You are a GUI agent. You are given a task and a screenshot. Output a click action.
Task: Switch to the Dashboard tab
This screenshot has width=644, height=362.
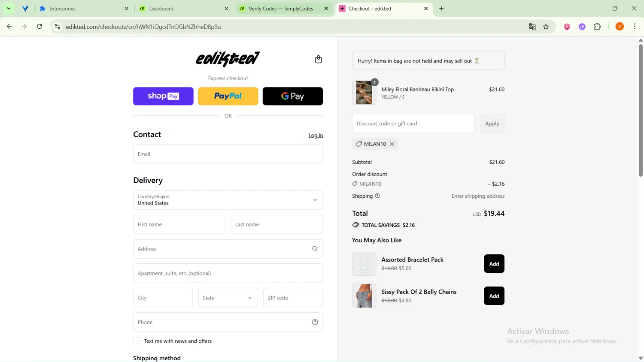pos(184,9)
